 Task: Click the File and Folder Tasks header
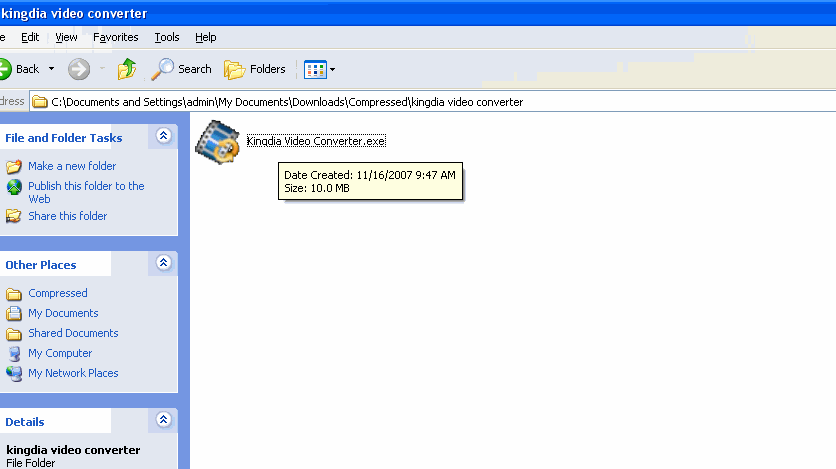click(x=64, y=138)
